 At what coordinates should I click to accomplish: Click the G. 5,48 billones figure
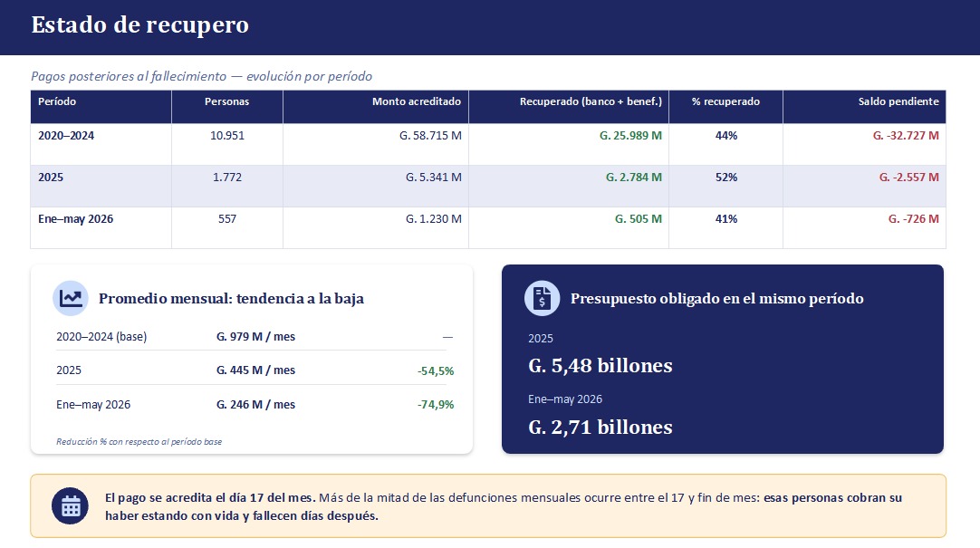(x=600, y=366)
